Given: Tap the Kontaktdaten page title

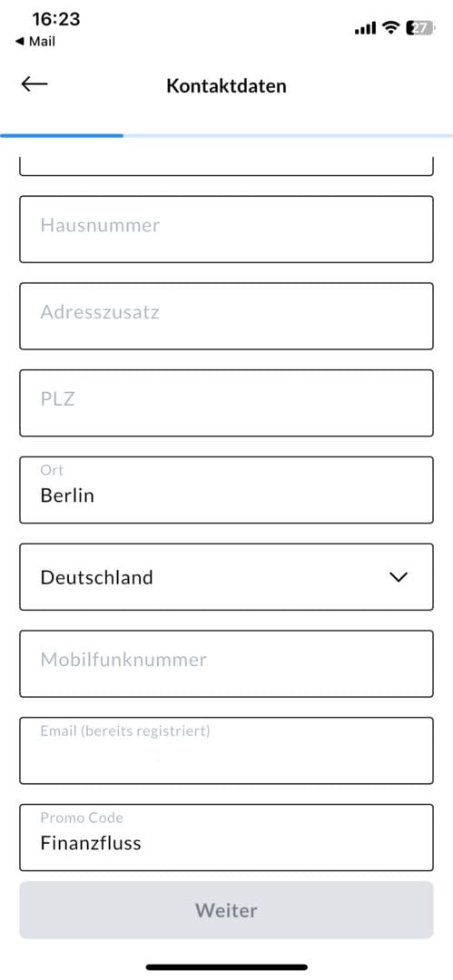Looking at the screenshot, I should coord(227,85).
